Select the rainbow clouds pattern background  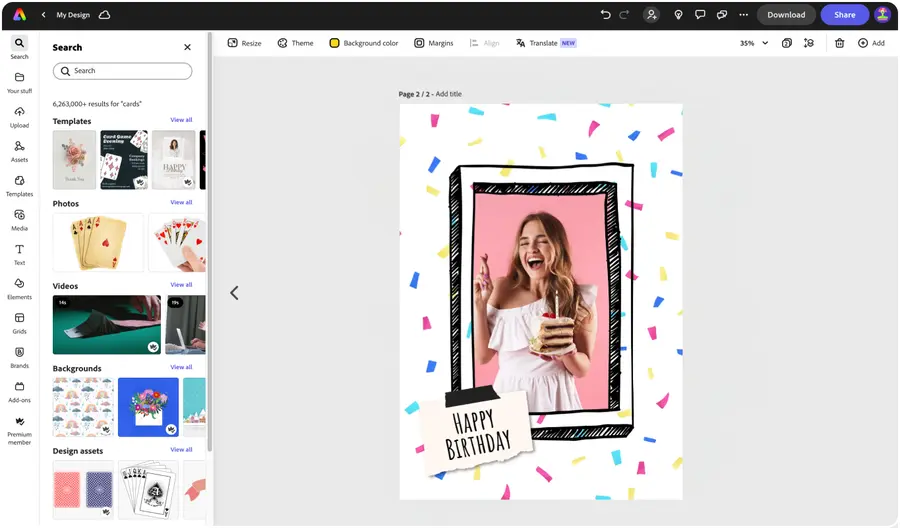click(x=83, y=407)
